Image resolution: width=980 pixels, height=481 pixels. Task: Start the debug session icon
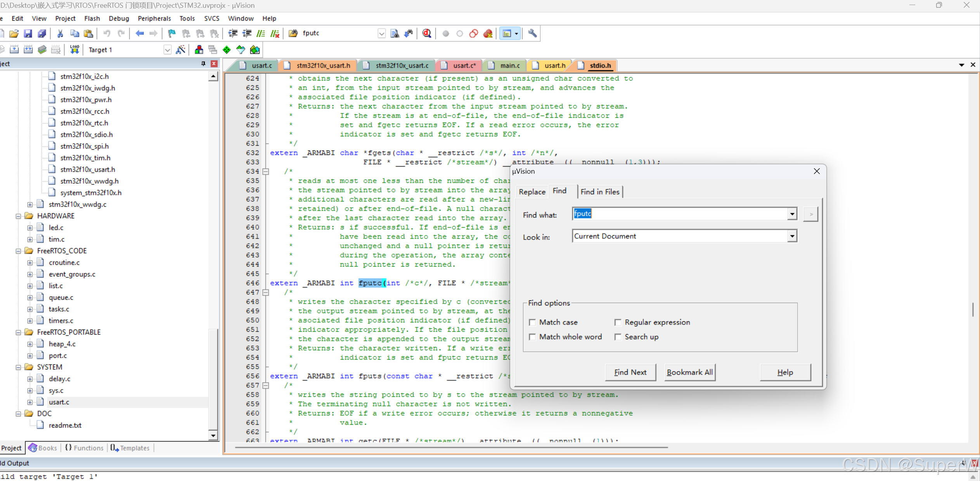[x=427, y=34]
